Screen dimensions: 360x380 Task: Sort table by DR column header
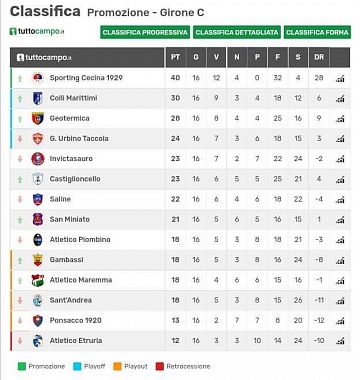click(319, 57)
